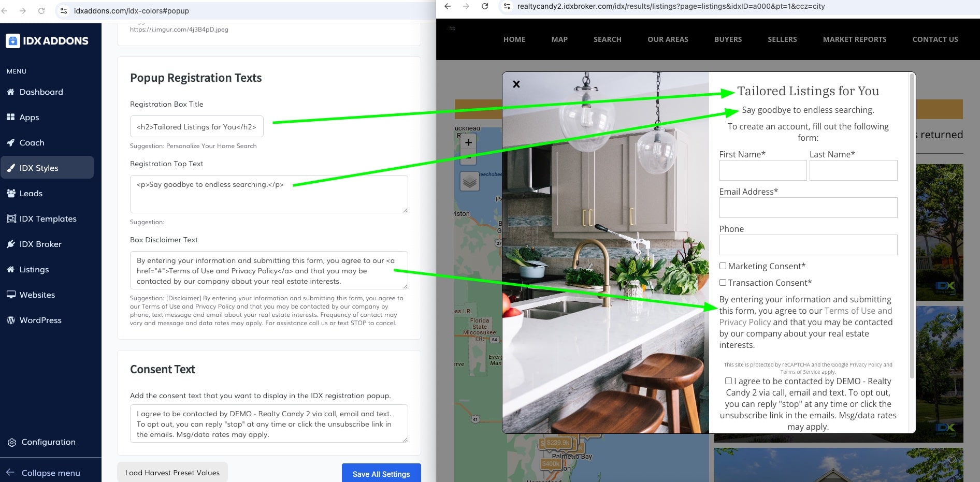Click the registration popup scrollbar
The height and width of the screenshot is (482, 980).
pos(912,226)
